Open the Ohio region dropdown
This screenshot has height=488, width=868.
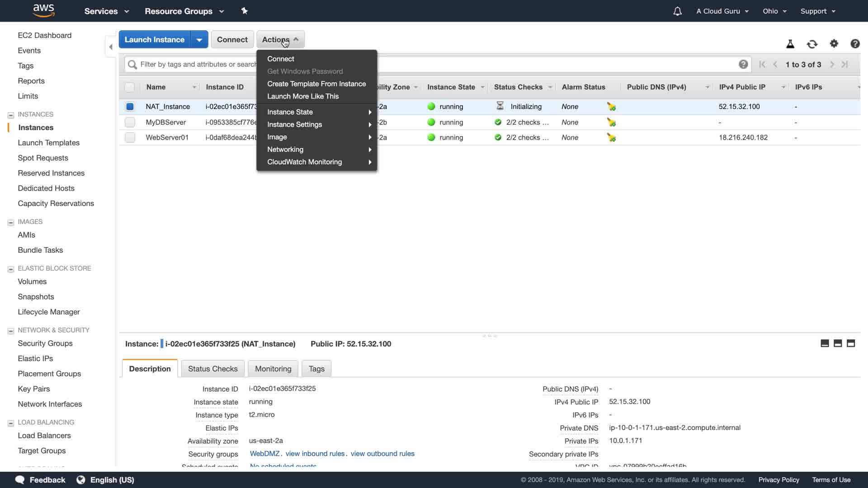click(774, 11)
